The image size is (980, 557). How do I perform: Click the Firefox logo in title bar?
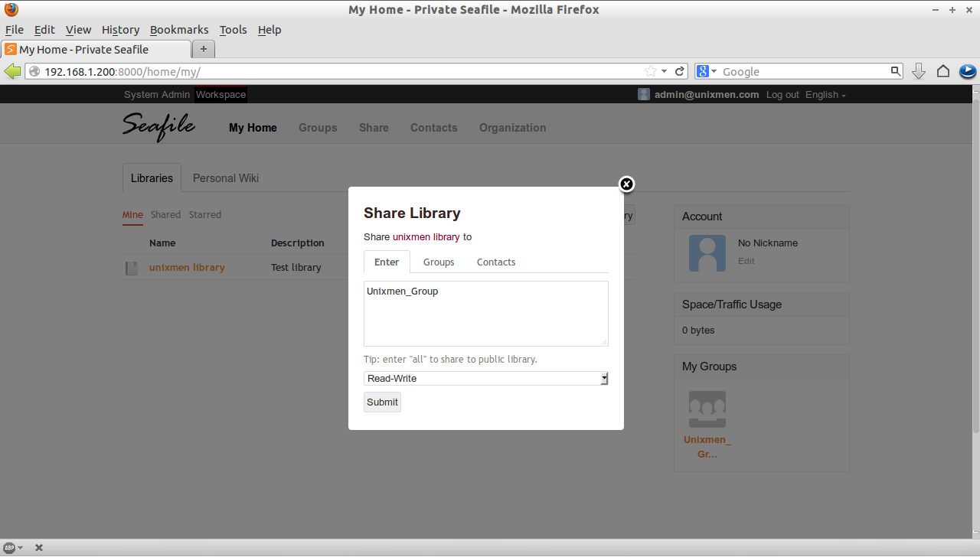(x=11, y=10)
